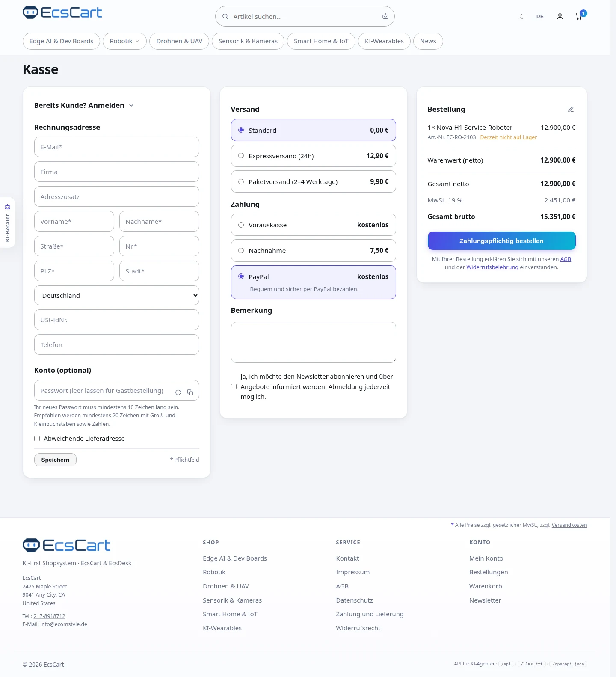The image size is (616, 677).
Task: Enable the newsletter subscription checkbox
Action: pyautogui.click(x=234, y=387)
